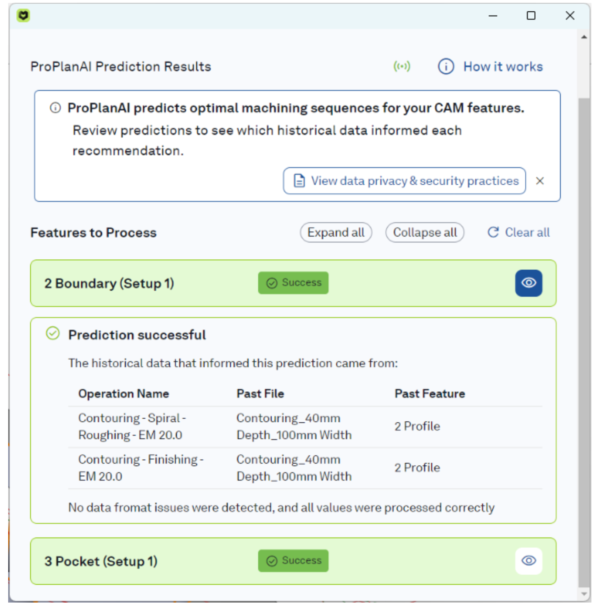Viewport: 600px width, 605px height.
Task: View data privacy & security practices
Action: (x=414, y=181)
